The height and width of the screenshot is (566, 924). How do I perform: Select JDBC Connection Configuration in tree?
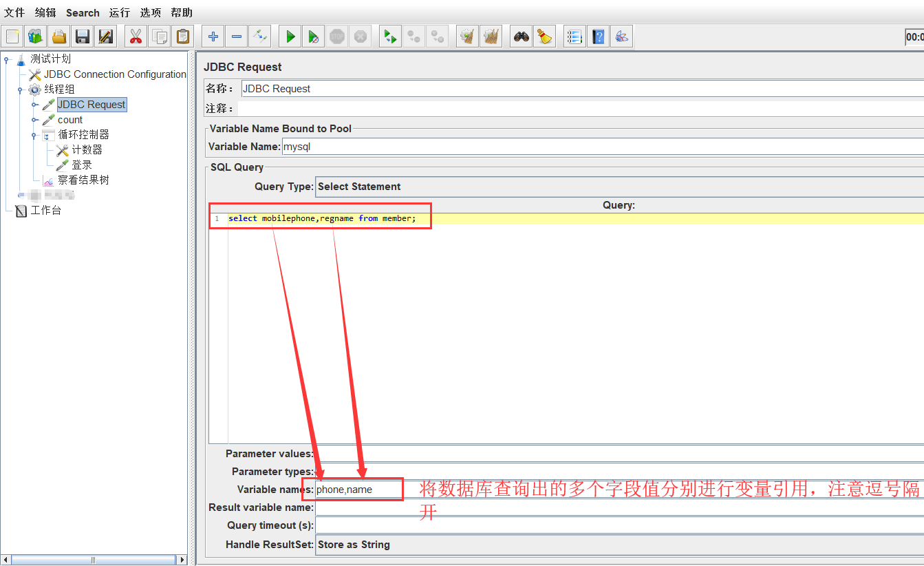tap(115, 74)
